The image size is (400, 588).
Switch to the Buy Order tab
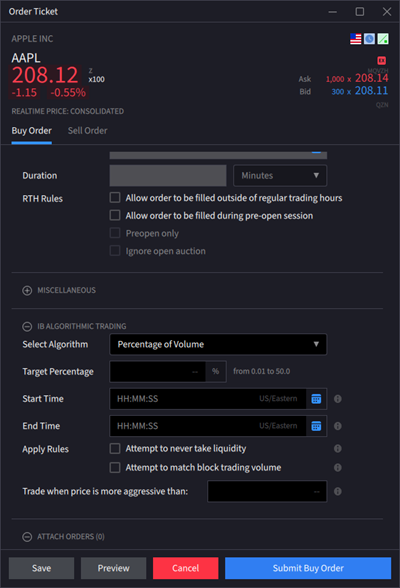coord(31,131)
